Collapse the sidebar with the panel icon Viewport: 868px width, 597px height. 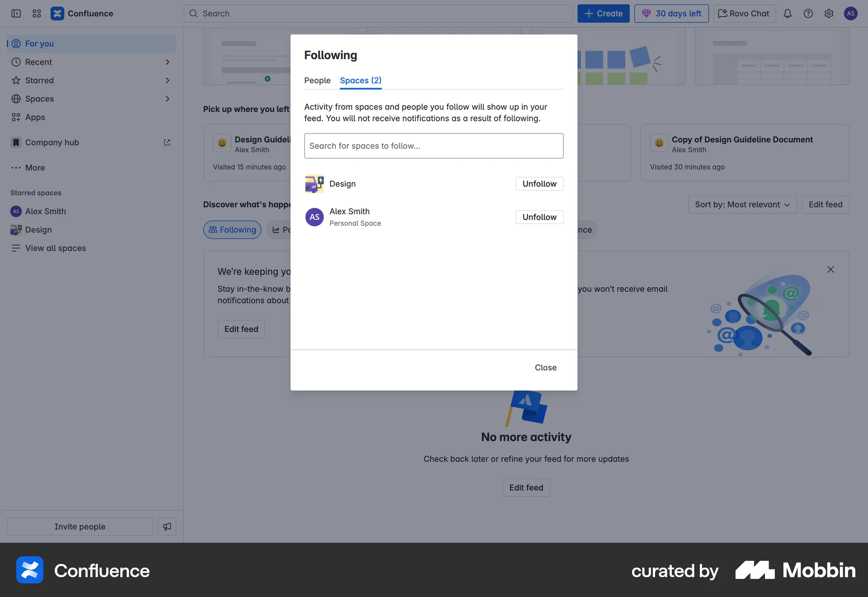16,14
